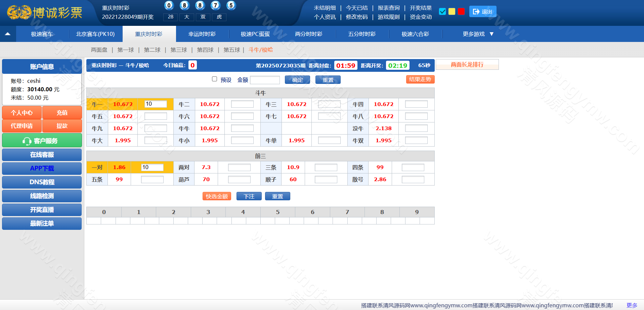Click the lottery ball numbered 5
This screenshot has height=310, width=644.
[231, 5]
